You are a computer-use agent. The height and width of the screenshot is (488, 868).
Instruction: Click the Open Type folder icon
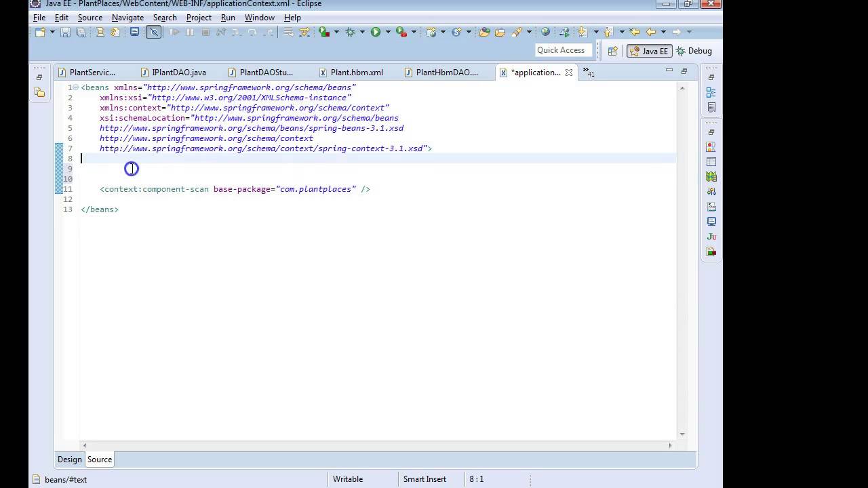[x=485, y=32]
